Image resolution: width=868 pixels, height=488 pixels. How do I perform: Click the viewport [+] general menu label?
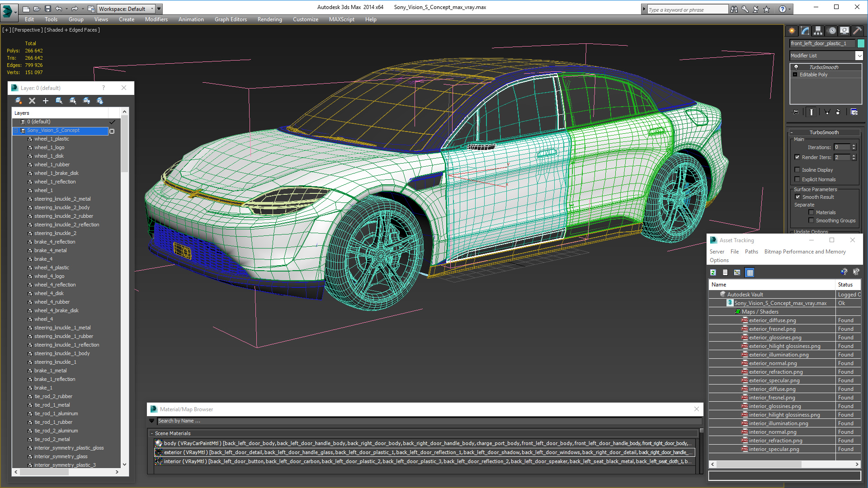(6, 30)
